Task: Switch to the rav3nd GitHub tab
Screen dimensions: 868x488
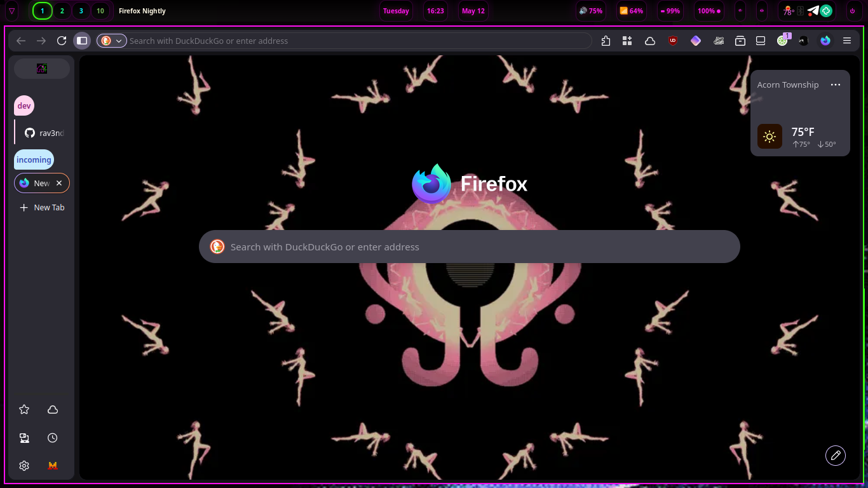Action: pos(44,133)
